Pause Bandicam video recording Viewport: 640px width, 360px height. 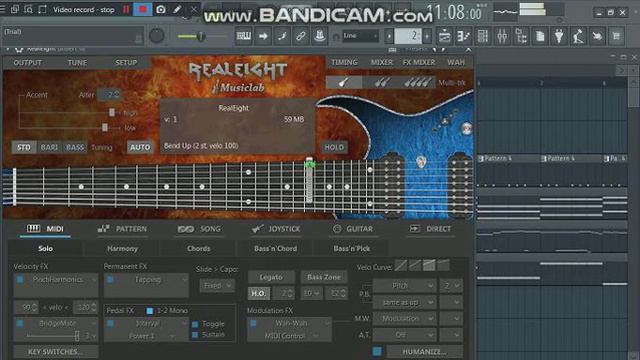[x=126, y=9]
